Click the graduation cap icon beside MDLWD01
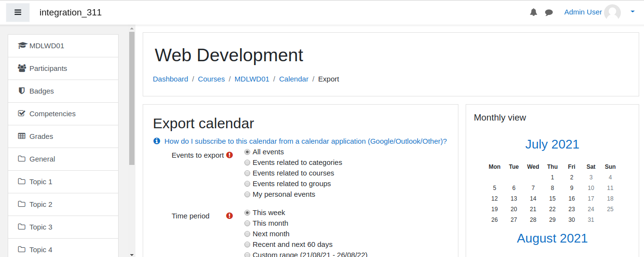Screen dimensions: 644x257 pyautogui.click(x=22, y=46)
